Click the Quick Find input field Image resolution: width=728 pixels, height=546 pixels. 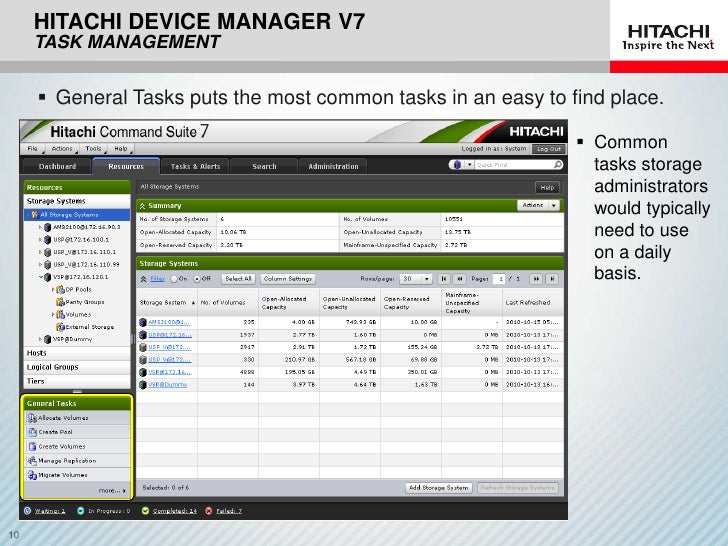coord(513,165)
